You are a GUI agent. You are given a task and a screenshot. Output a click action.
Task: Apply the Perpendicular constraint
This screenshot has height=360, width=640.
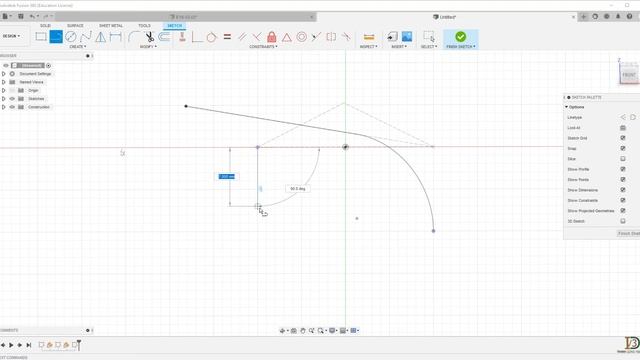(x=197, y=37)
